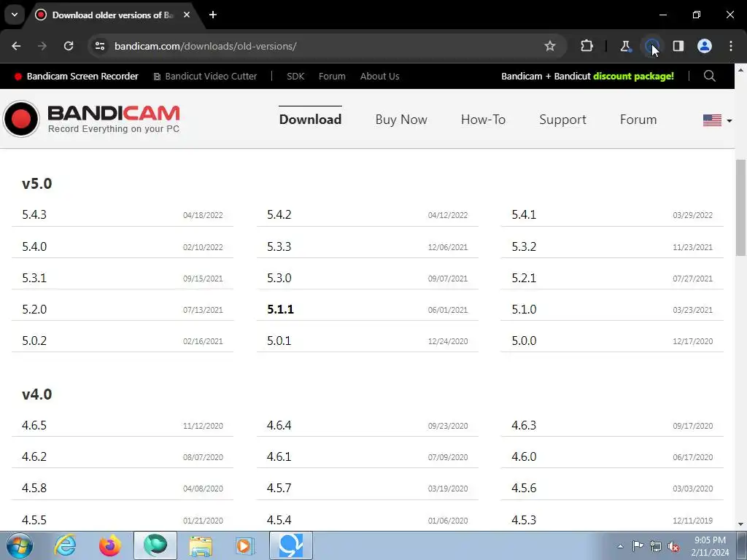Open the About Us link
This screenshot has width=747, height=560.
click(x=379, y=76)
